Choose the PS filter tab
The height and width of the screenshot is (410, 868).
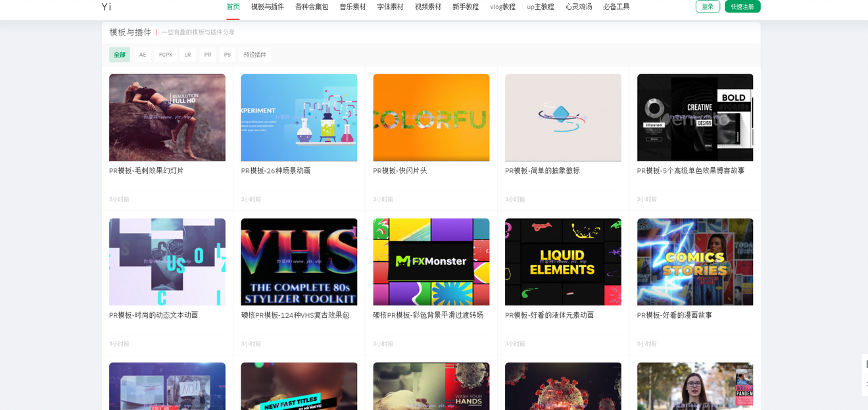pyautogui.click(x=228, y=55)
